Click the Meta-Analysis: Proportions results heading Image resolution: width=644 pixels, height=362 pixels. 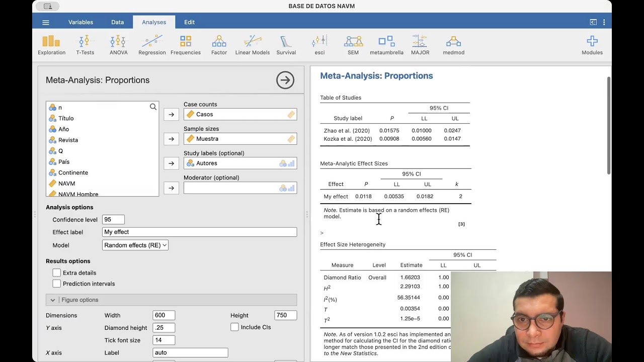(x=376, y=76)
